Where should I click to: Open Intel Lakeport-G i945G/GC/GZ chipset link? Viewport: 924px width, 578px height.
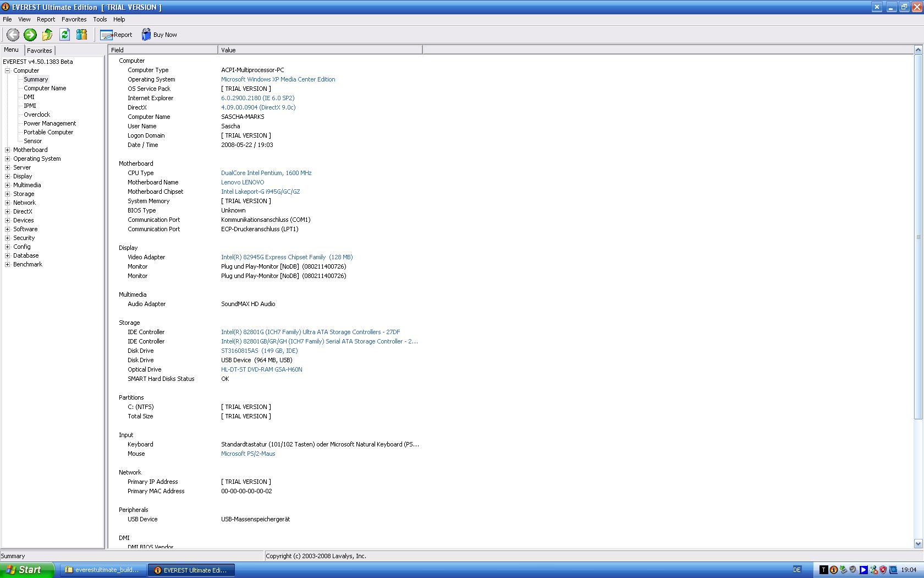click(261, 192)
